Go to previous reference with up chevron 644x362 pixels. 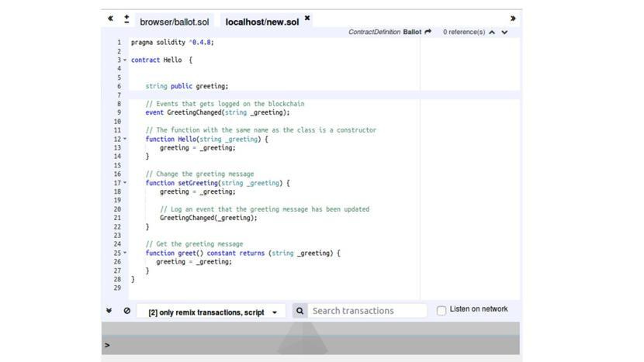coord(492,33)
